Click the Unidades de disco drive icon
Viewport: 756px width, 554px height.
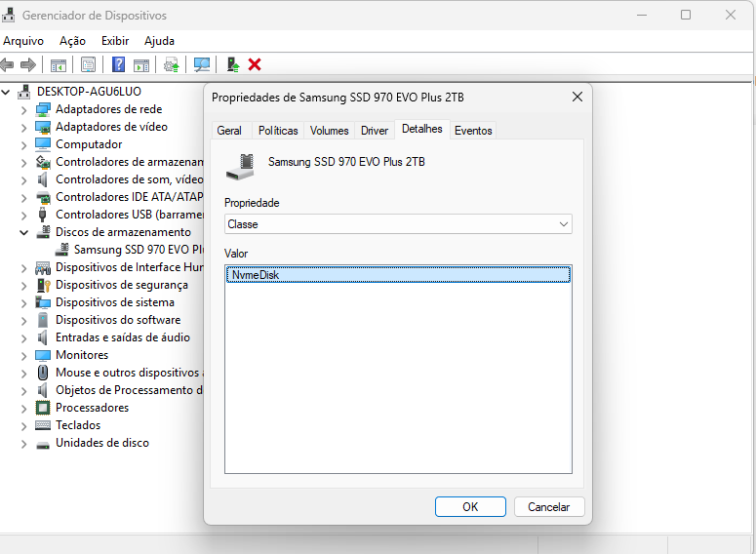point(43,445)
